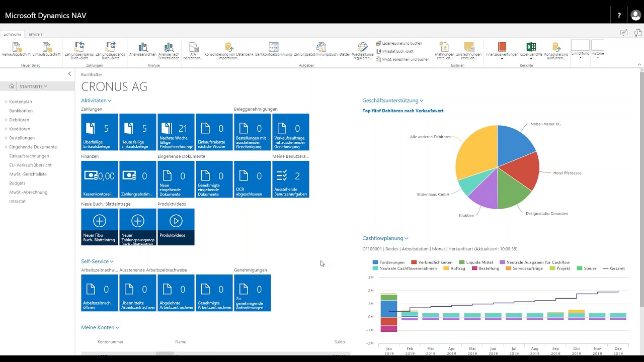The image size is (644, 362).
Task: Open Zahlungseingangs Buch.-Blatt
Action: (78, 50)
